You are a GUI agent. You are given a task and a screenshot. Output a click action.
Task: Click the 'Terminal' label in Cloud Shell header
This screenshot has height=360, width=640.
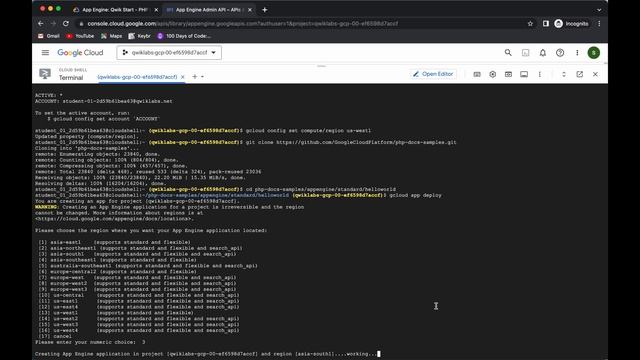[71, 78]
